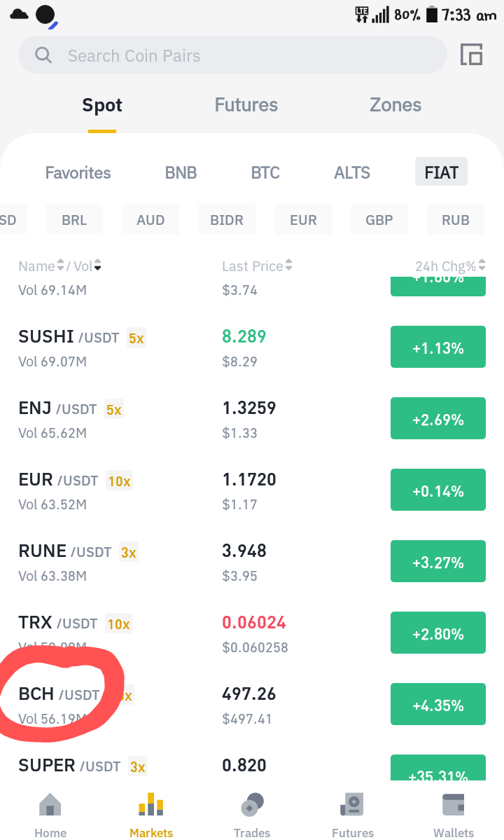Tap the layout switch icon beside search
Screen dimensions: 504x840
click(471, 55)
